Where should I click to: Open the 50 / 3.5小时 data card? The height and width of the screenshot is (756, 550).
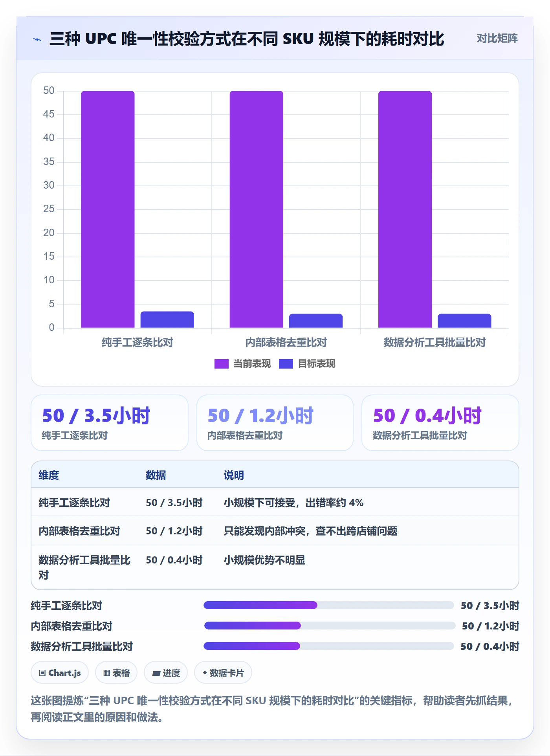pyautogui.click(x=110, y=423)
